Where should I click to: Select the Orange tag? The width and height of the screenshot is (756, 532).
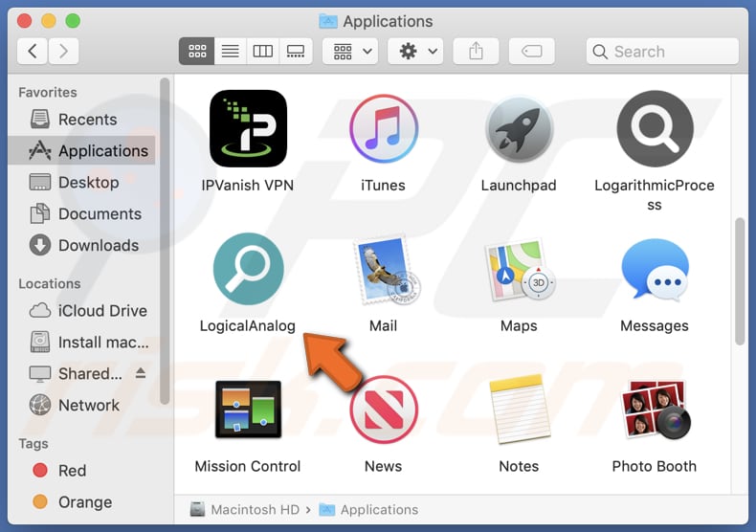coord(82,502)
